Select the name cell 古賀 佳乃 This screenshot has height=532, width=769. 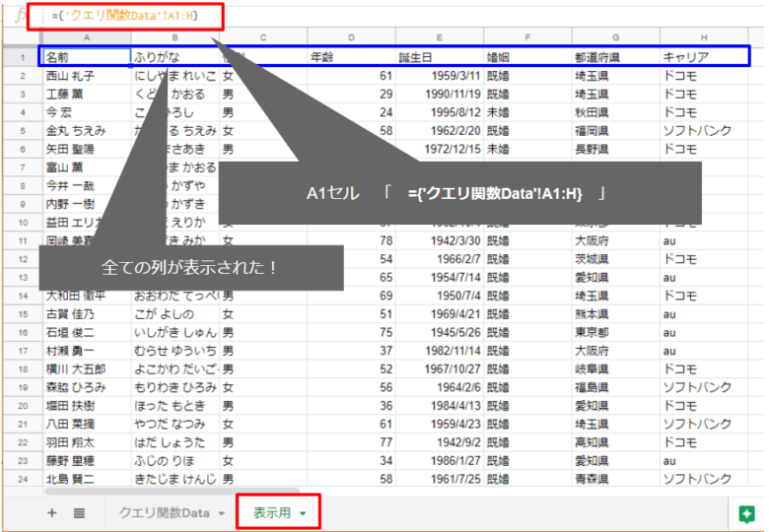(87, 314)
